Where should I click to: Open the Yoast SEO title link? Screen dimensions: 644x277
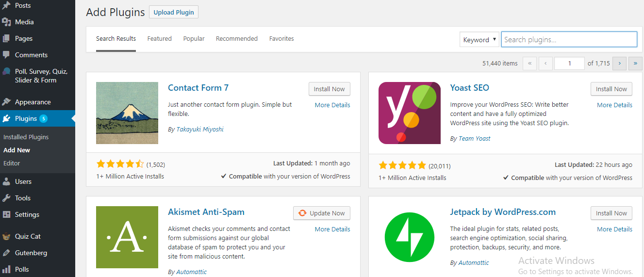(470, 88)
